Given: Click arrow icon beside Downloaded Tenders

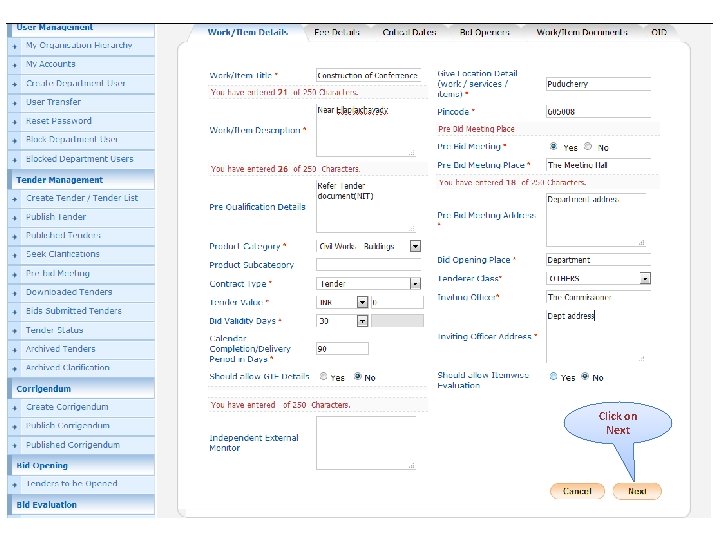Looking at the screenshot, I should point(15,293).
